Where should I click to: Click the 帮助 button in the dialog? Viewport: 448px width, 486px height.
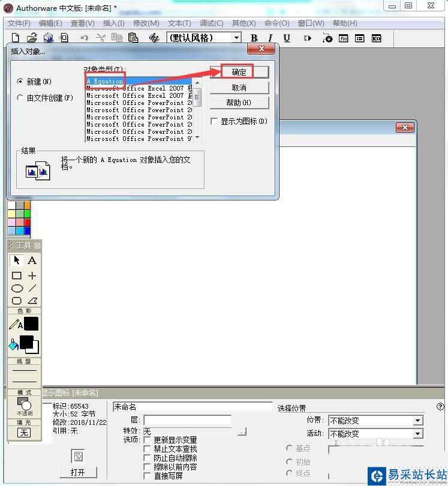coord(239,103)
